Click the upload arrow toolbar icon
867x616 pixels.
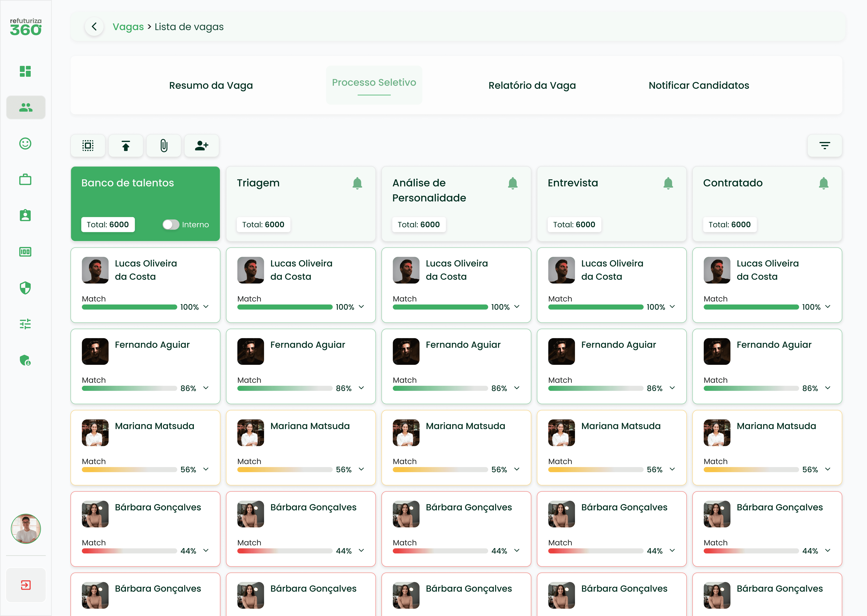pyautogui.click(x=126, y=146)
